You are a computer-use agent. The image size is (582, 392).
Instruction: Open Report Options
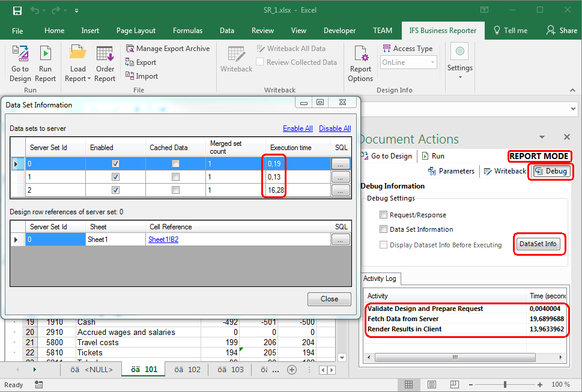click(x=360, y=64)
